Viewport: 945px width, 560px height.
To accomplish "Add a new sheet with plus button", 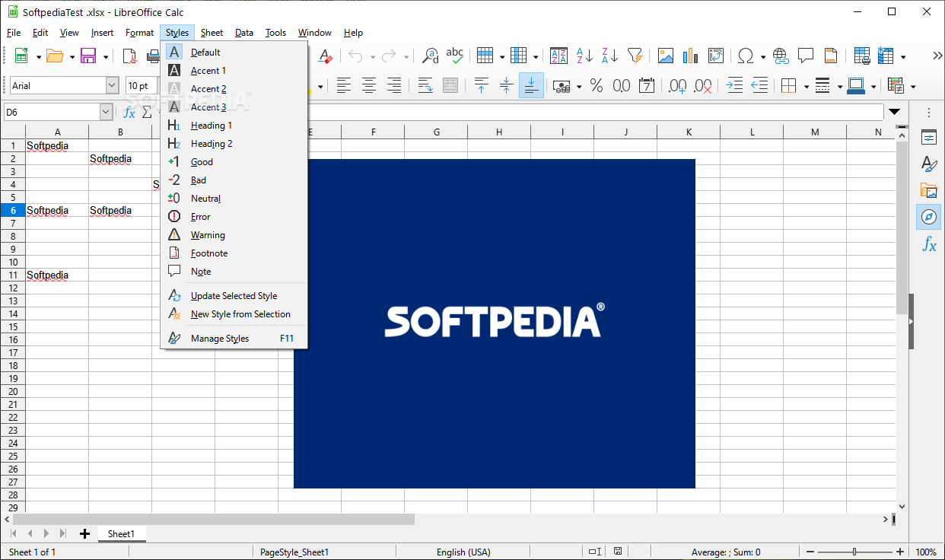I will pyautogui.click(x=84, y=534).
